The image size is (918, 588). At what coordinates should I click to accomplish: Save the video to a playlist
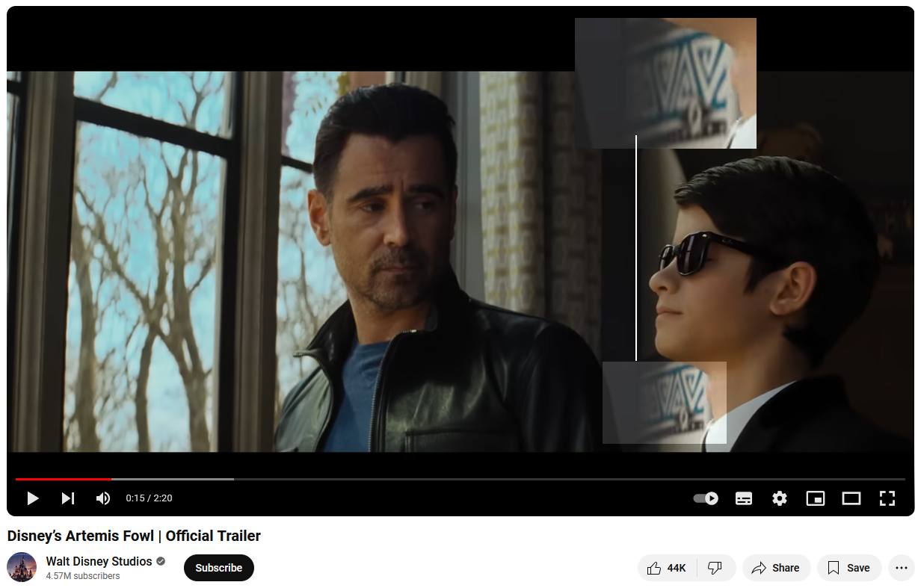[849, 568]
